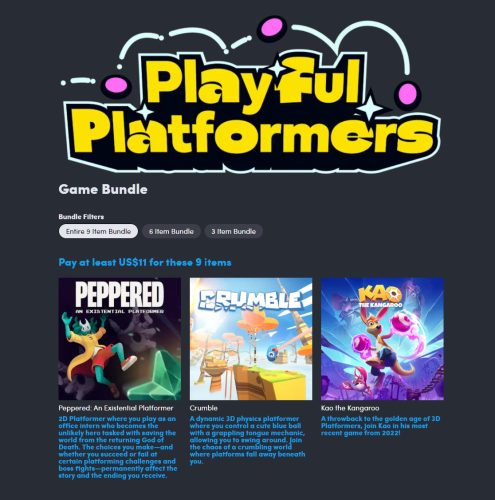This screenshot has height=500, width=495.
Task: Open the Peppered game cover thumbnail
Action: pyautogui.click(x=120, y=339)
